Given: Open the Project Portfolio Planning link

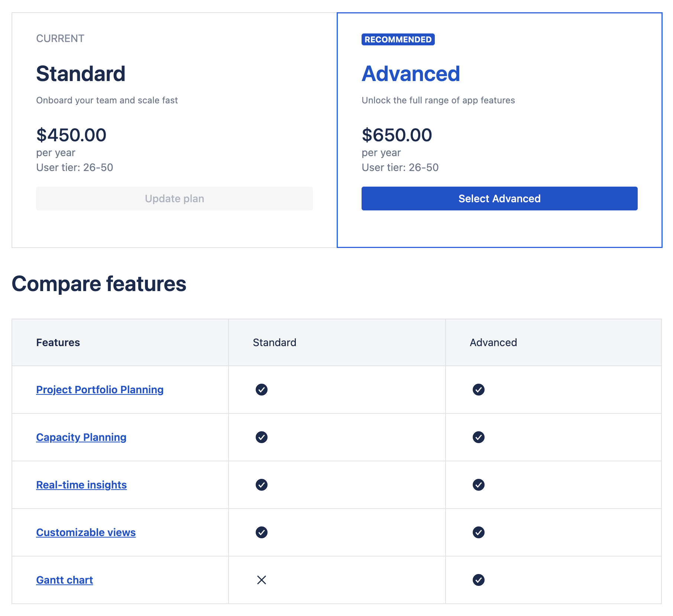Looking at the screenshot, I should pyautogui.click(x=100, y=390).
